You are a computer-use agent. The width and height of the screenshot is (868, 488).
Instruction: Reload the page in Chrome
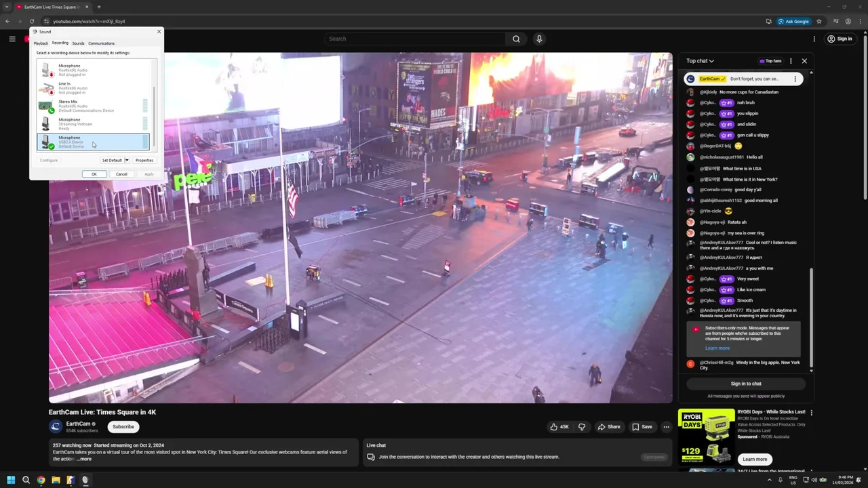click(31, 21)
